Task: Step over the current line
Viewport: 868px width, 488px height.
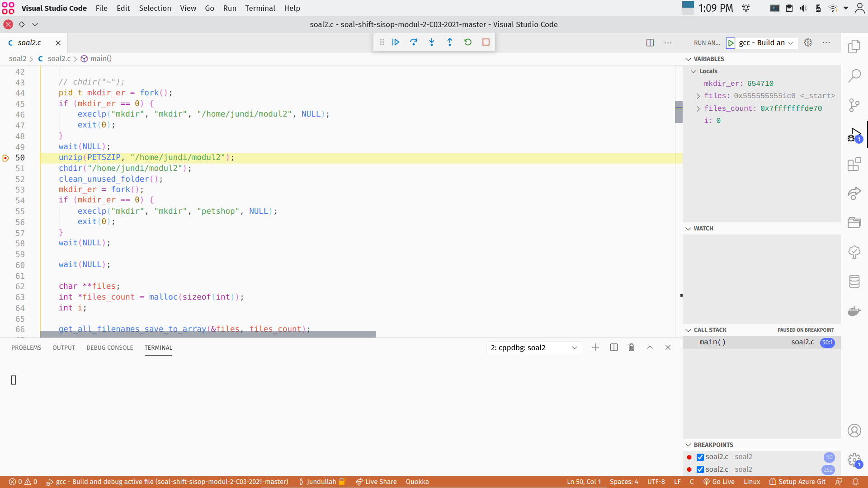Action: (x=414, y=42)
